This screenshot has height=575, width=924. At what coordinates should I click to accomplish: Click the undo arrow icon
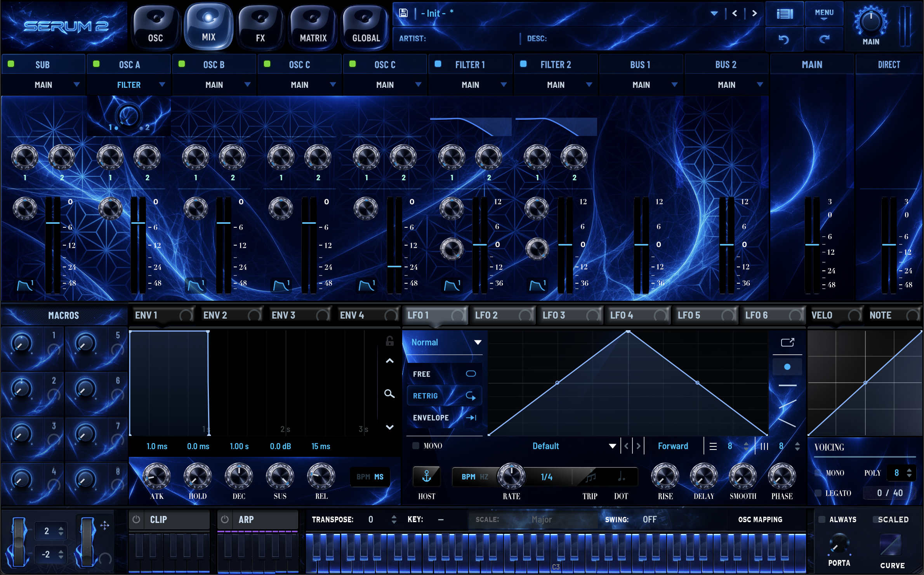coord(784,39)
